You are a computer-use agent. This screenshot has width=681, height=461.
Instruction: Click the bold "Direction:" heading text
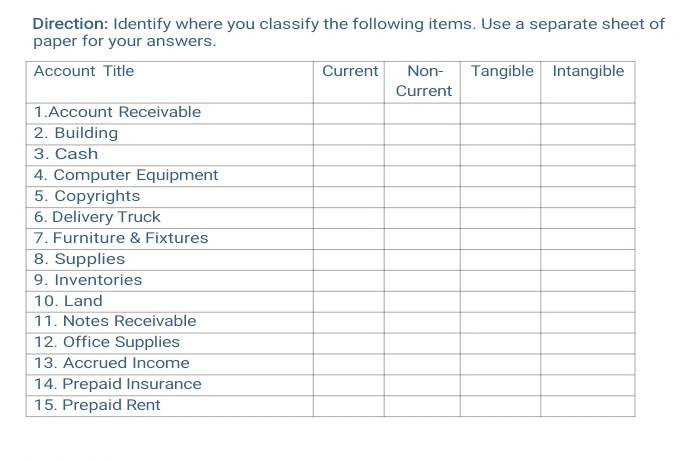(x=70, y=23)
